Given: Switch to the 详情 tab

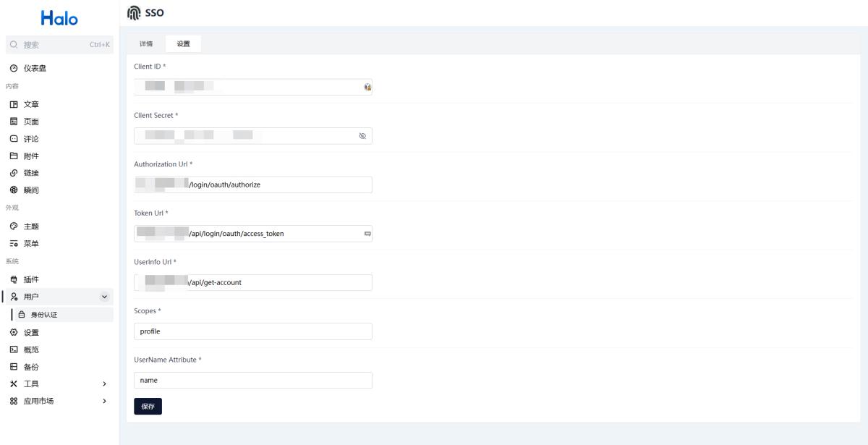Looking at the screenshot, I should 146,44.
